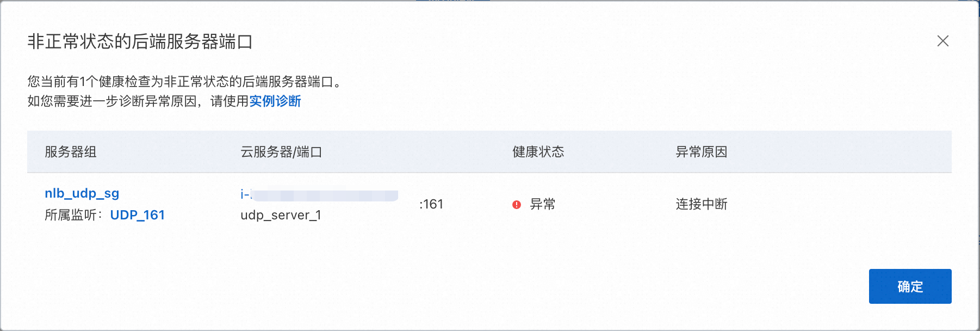
Task: Open the UDP_161 listener link
Action: pos(137,215)
